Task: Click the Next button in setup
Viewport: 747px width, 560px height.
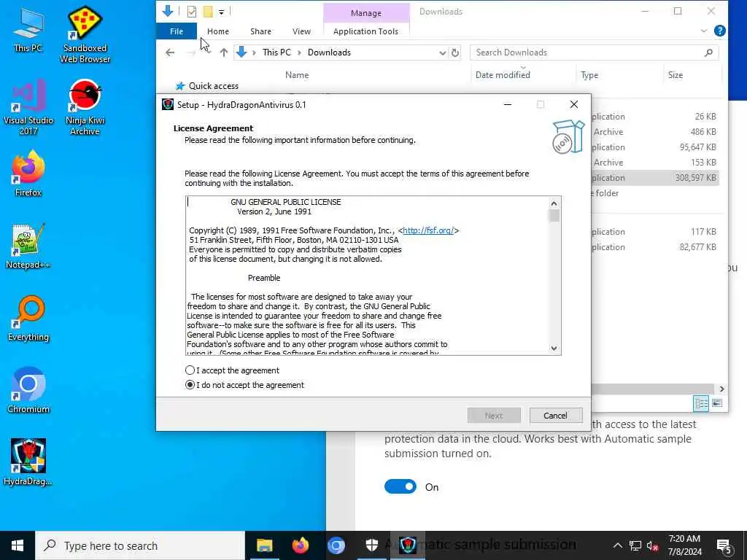Action: tap(494, 415)
